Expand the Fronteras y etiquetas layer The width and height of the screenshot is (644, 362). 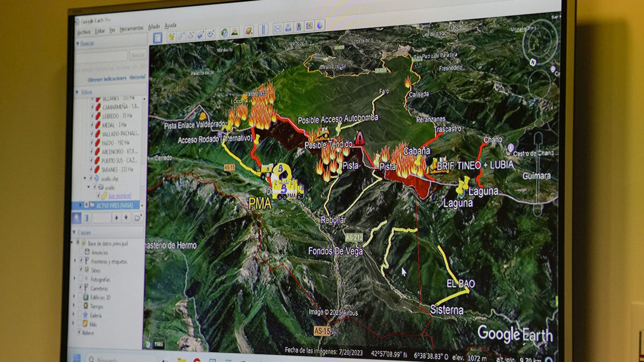pyautogui.click(x=75, y=261)
